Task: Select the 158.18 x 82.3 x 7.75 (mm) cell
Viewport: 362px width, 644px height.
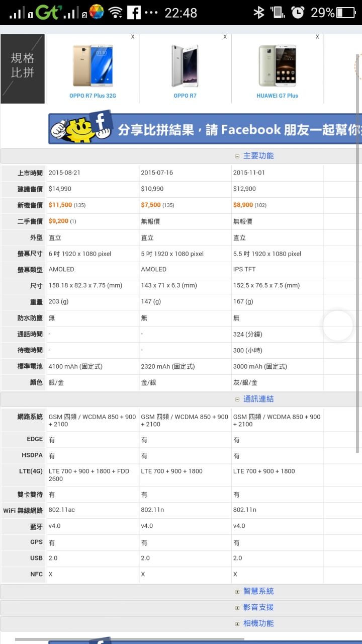Action: pyautogui.click(x=85, y=285)
